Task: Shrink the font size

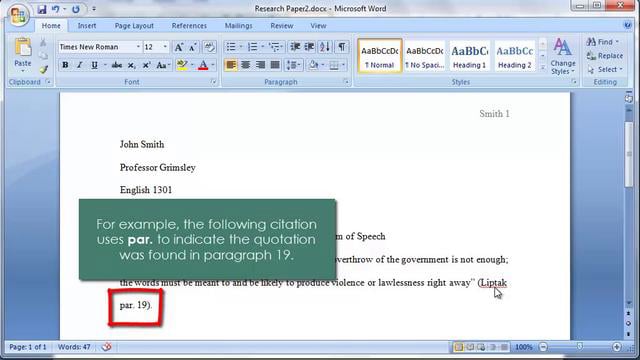Action: [193, 47]
